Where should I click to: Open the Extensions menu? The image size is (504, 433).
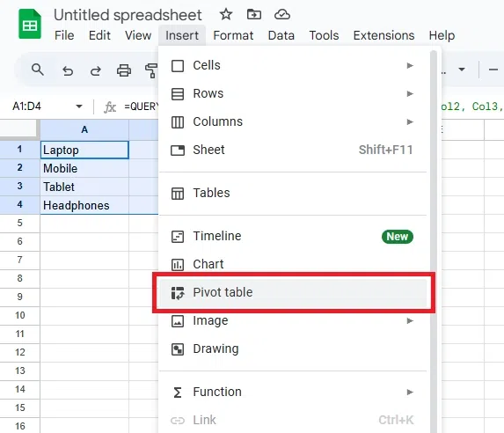click(x=383, y=35)
